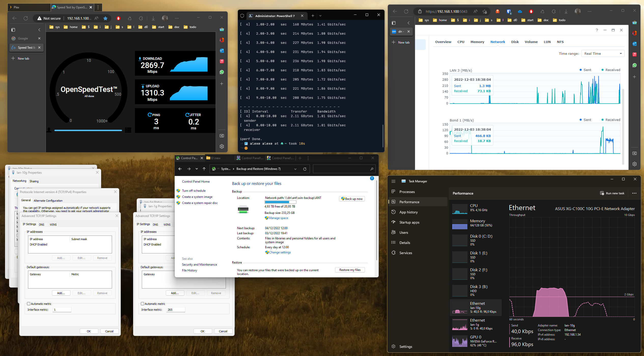Toggle the Sent legend on LAN 3 chart
The width and height of the screenshot is (644, 356).
[x=585, y=70]
